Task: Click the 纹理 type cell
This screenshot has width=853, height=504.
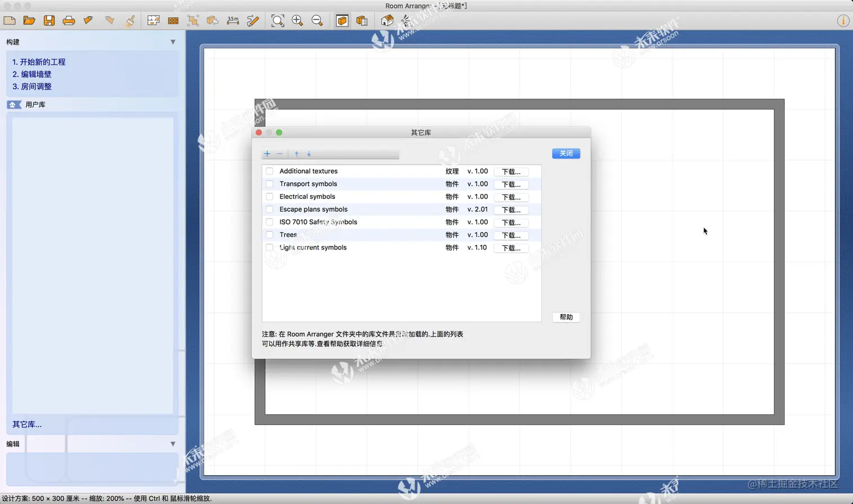Action: click(x=452, y=171)
